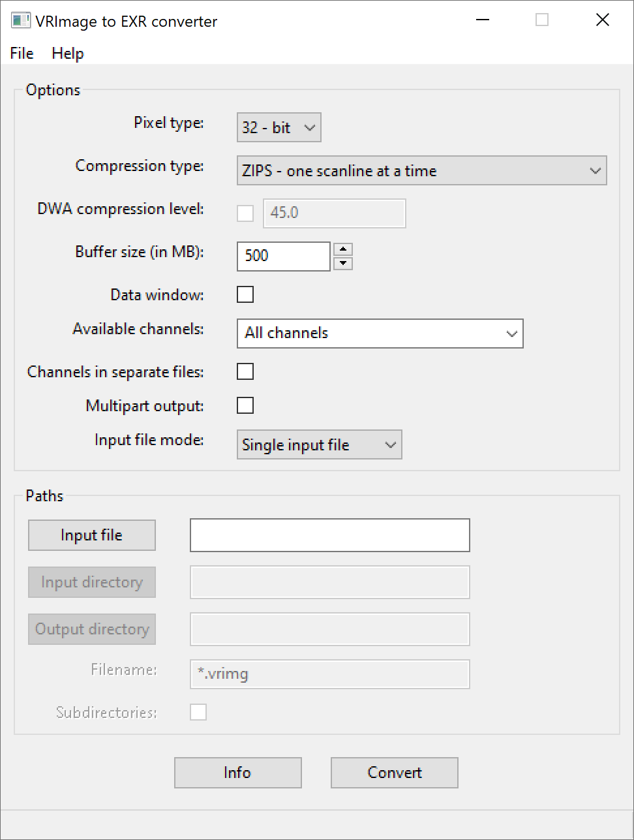The width and height of the screenshot is (634, 840).
Task: Enable Multipart output
Action: (x=245, y=405)
